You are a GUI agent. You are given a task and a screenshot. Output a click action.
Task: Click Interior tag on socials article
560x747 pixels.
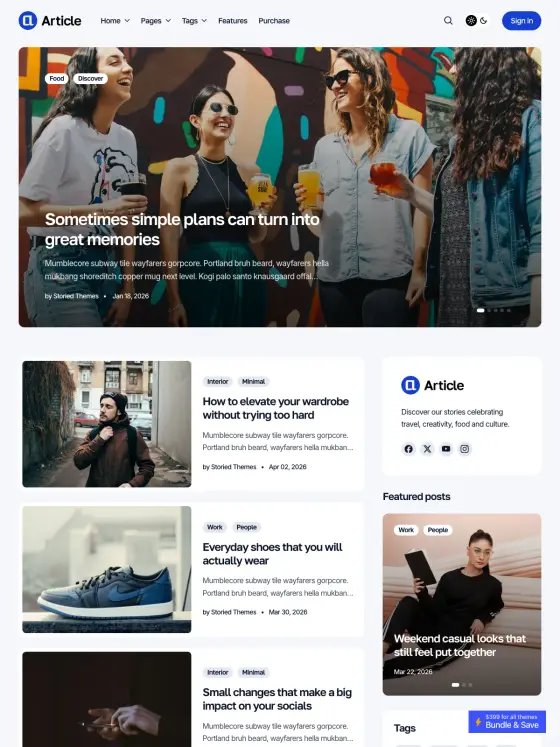(218, 672)
